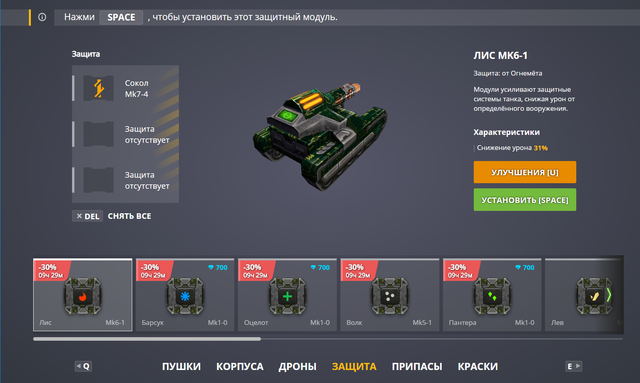Viewport: 640px width, 383px height.
Task: Select the Волк Mk5-1 module card
Action: pos(390,294)
